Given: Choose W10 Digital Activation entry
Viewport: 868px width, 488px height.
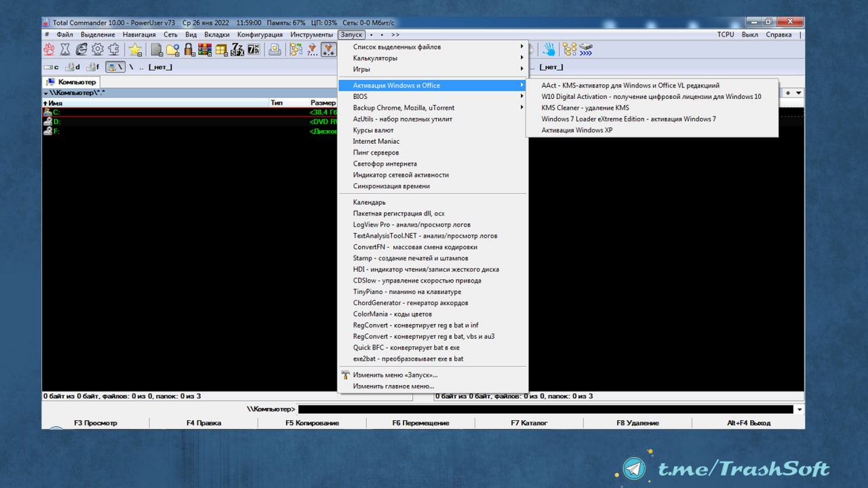Looking at the screenshot, I should click(x=652, y=96).
